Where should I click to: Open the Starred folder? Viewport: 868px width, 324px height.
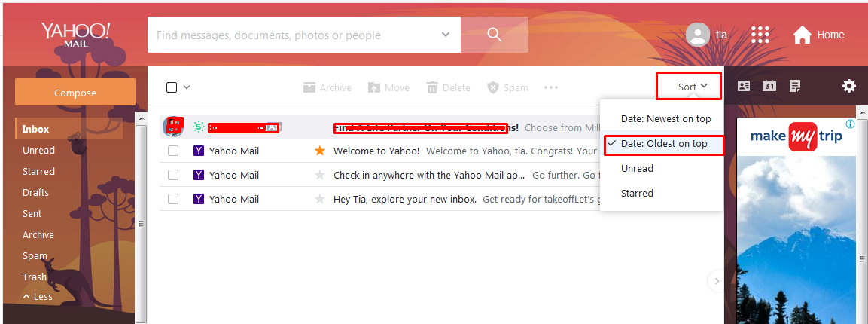click(38, 171)
